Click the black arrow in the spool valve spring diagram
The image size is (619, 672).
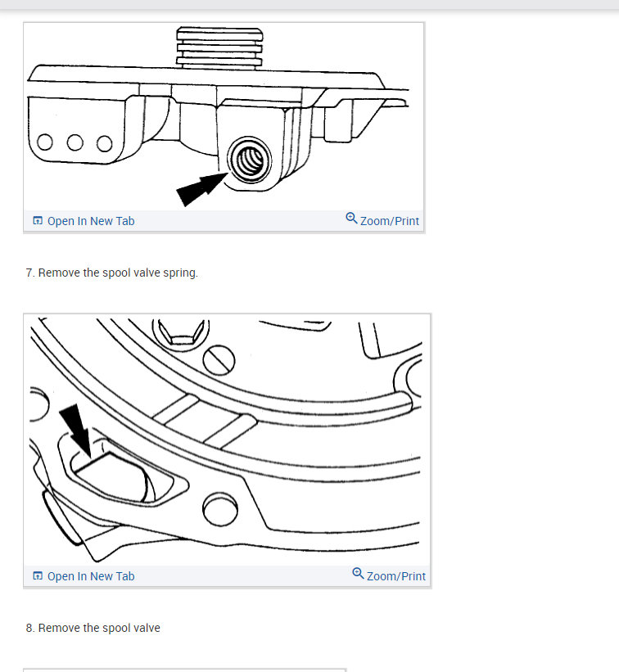pyautogui.click(x=77, y=430)
